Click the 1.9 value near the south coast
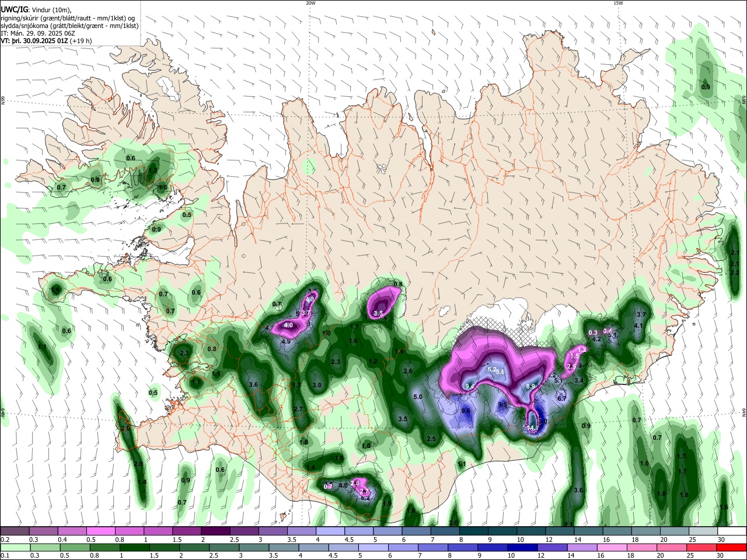Image resolution: width=747 pixels, height=560 pixels. pos(388,503)
